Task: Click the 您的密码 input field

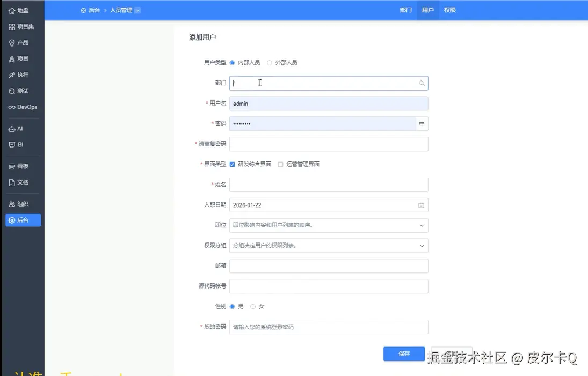Action: [329, 327]
